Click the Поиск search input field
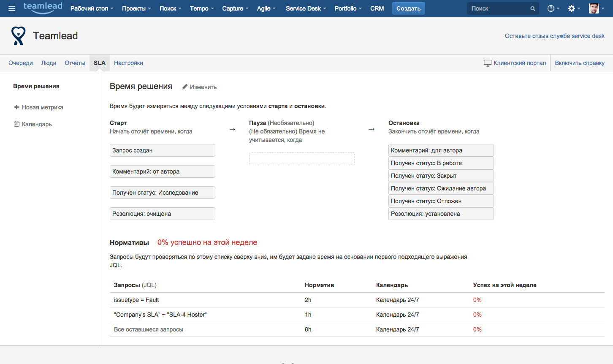Screen dimensions: 613x364 [x=498, y=8]
